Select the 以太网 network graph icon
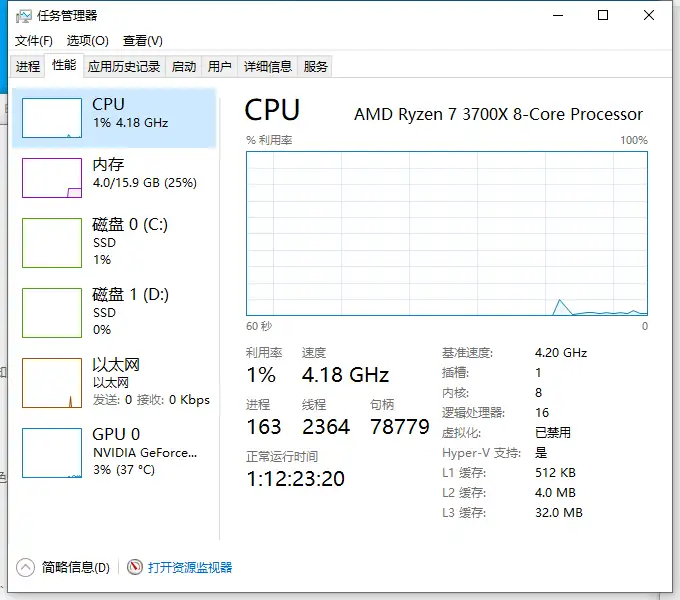680x600 pixels. coord(52,383)
